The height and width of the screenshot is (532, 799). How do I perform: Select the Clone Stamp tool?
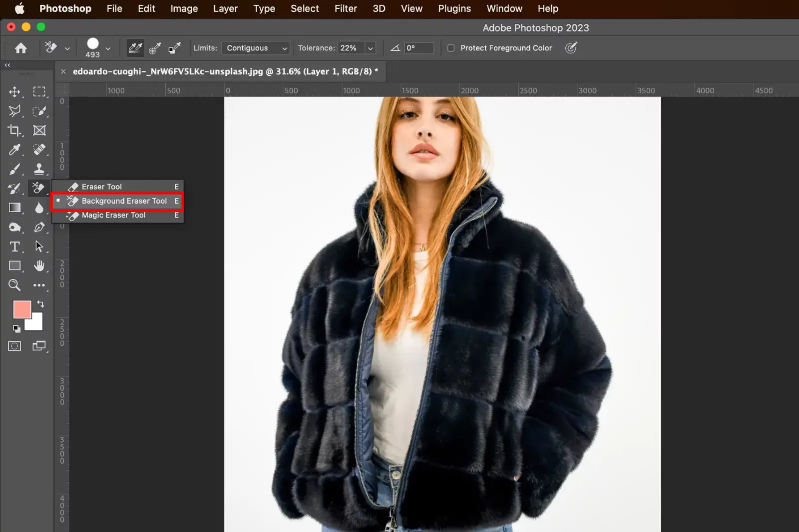(x=39, y=169)
